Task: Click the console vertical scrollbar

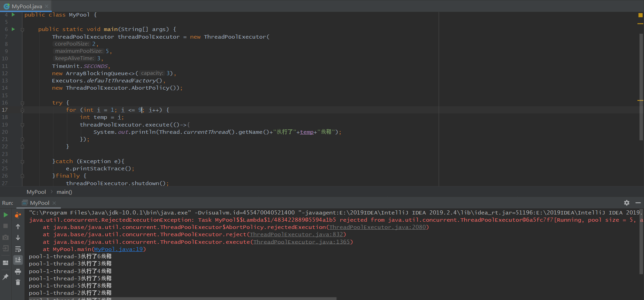Action: pyautogui.click(x=641, y=241)
